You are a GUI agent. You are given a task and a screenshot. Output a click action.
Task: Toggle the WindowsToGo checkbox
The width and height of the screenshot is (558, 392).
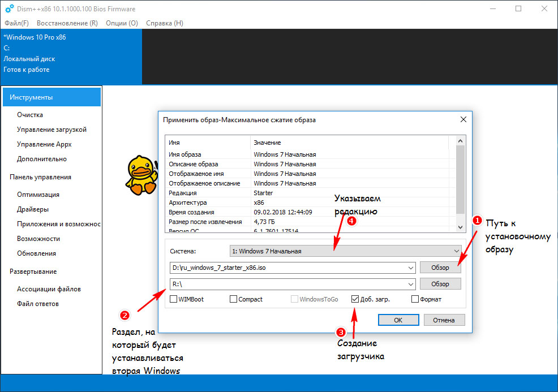[294, 299]
